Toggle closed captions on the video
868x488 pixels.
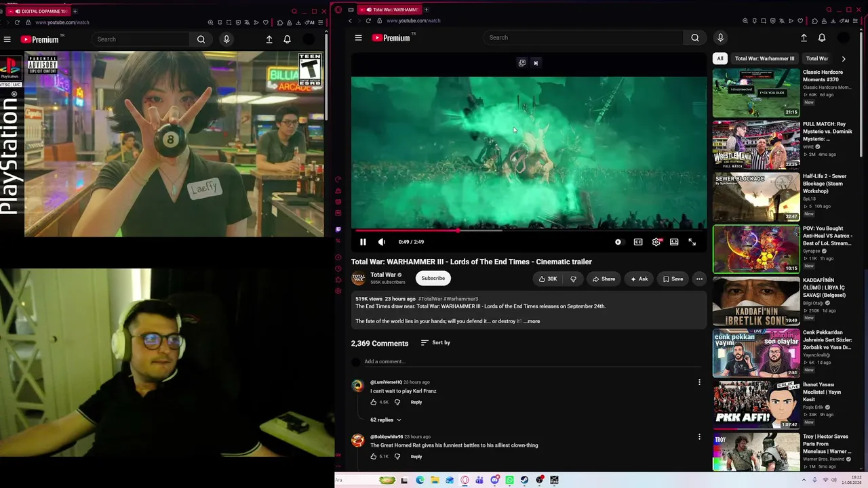[638, 242]
